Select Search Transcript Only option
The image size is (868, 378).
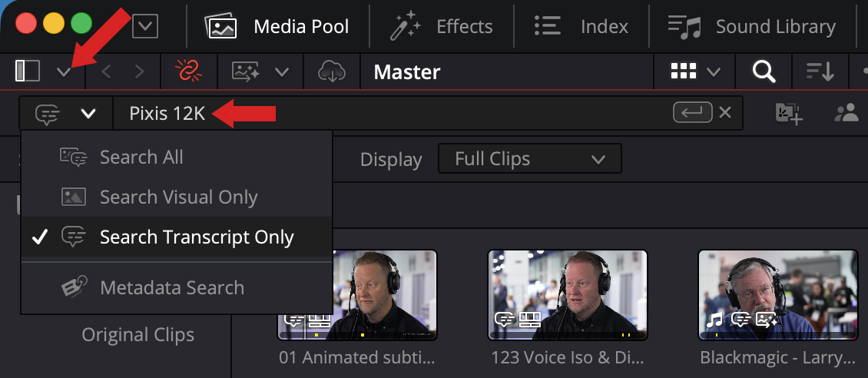coord(177,237)
